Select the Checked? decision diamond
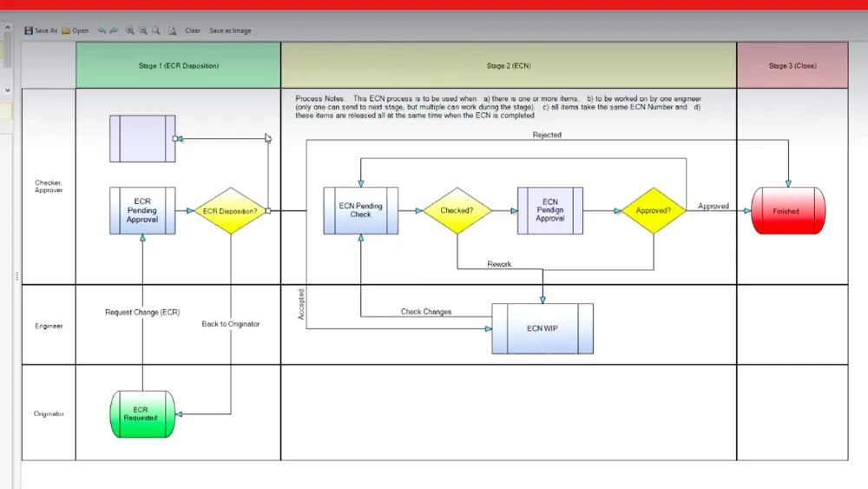 point(457,210)
